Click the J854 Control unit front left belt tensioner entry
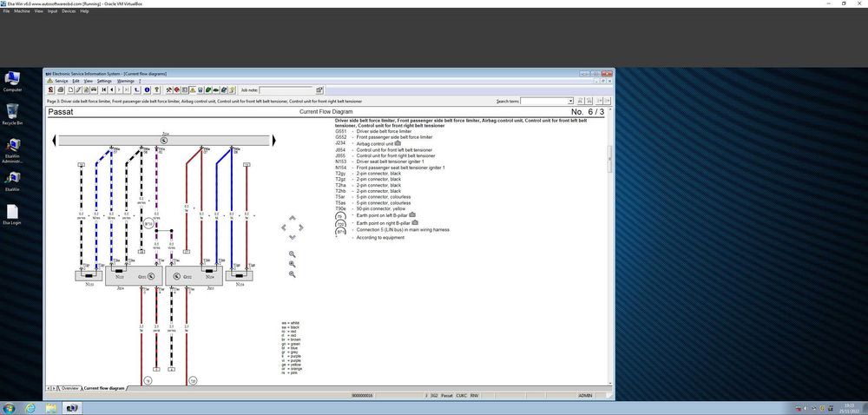The height and width of the screenshot is (415, 868). coord(384,149)
